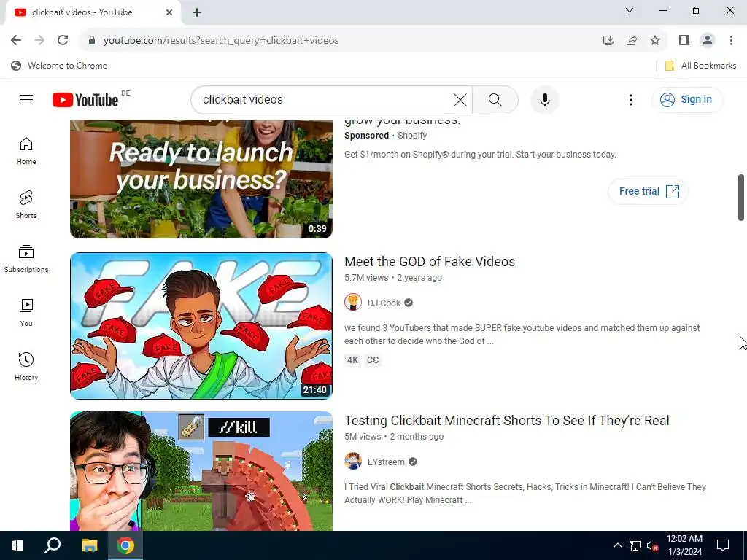Screen dimensions: 747x560
Task: Click the Sign in button
Action: [x=686, y=99]
